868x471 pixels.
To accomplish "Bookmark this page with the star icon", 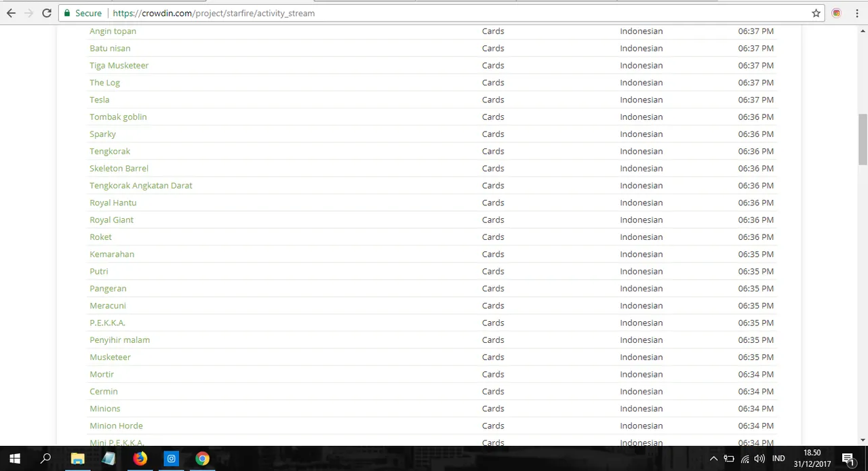I will (816, 13).
